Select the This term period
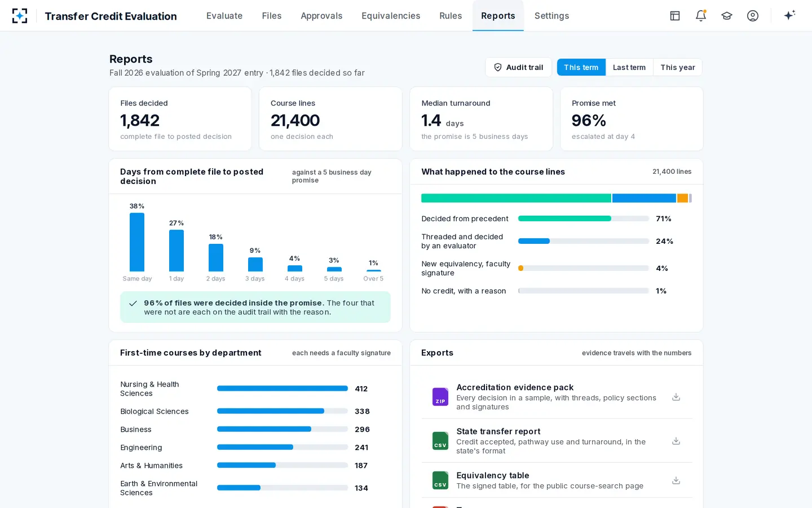The image size is (812, 508). (x=581, y=67)
